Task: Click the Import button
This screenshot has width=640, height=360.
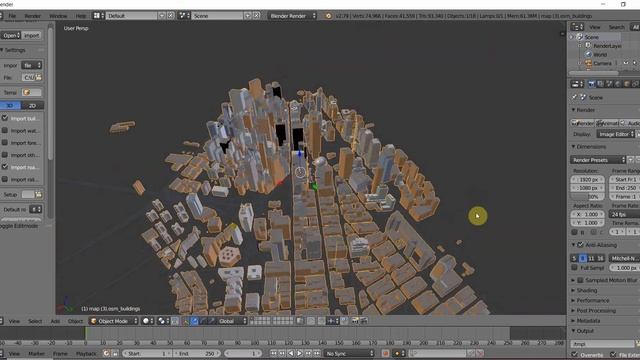Action: (32, 36)
